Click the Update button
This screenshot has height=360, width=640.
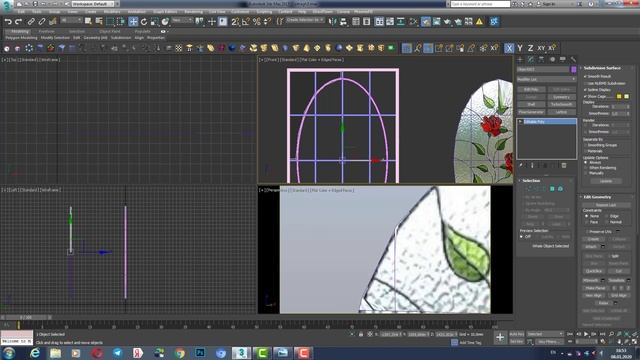coord(606,181)
